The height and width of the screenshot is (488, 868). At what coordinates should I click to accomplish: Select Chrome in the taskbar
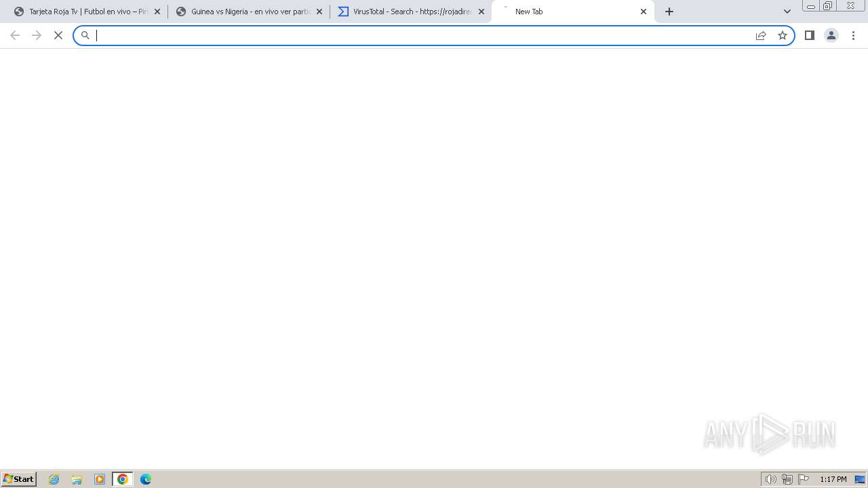[123, 479]
